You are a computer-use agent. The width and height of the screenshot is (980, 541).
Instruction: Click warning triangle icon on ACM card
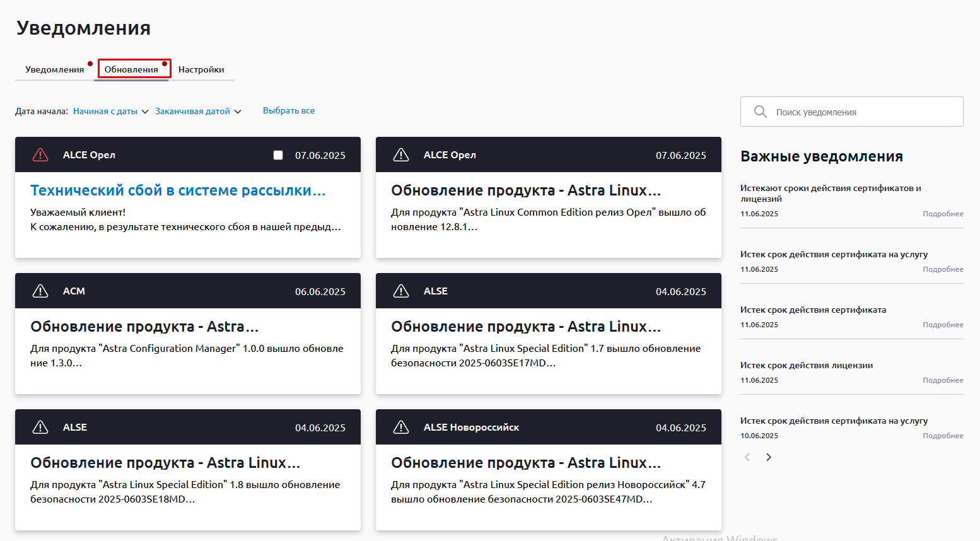[x=40, y=291]
